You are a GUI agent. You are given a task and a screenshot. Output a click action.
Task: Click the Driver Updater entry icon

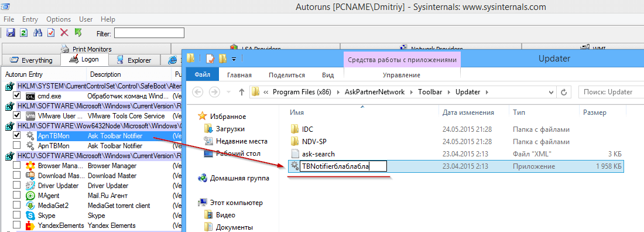30,186
